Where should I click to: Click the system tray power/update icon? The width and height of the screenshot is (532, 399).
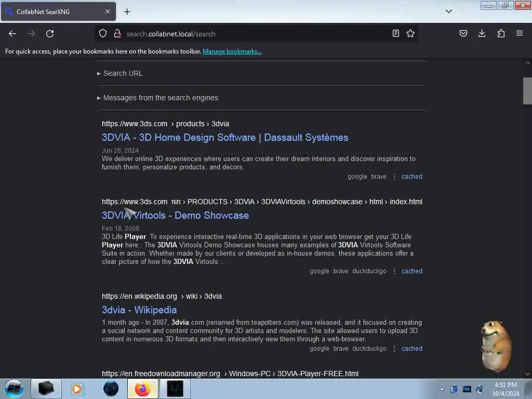click(480, 389)
